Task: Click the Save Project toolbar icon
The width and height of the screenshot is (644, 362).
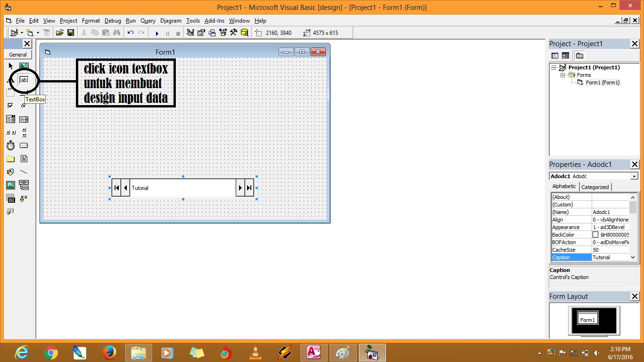Action: pos(71,33)
